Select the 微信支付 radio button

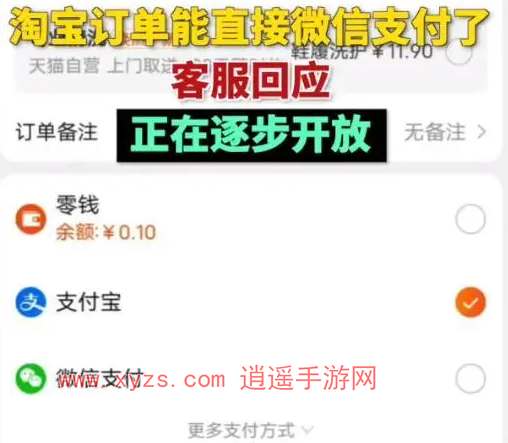click(470, 379)
